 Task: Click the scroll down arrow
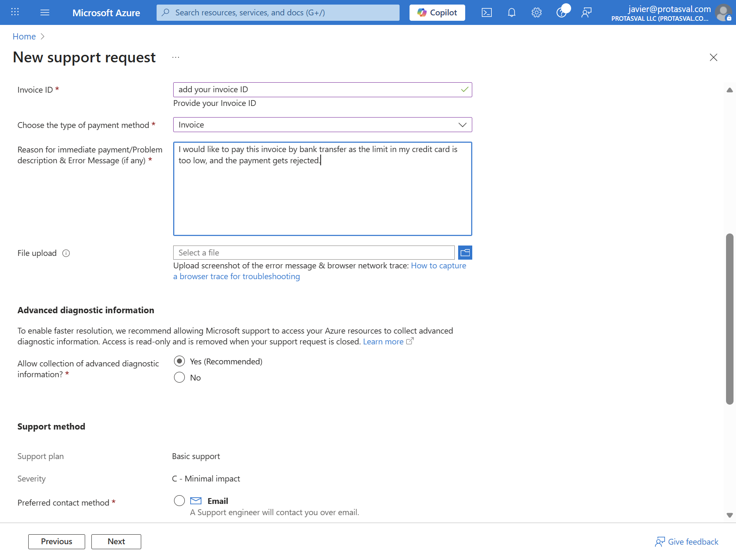click(729, 515)
